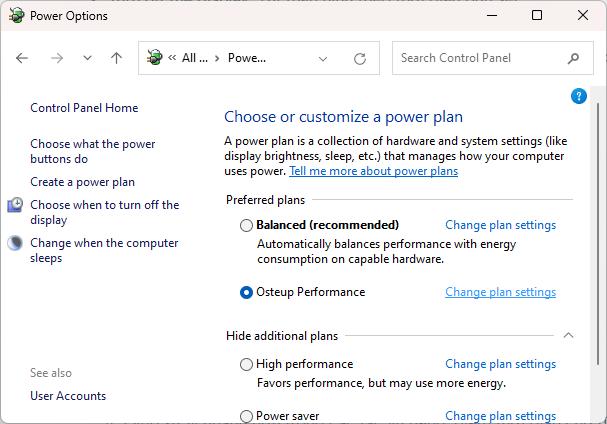Open Help via blue question mark

coord(578,96)
